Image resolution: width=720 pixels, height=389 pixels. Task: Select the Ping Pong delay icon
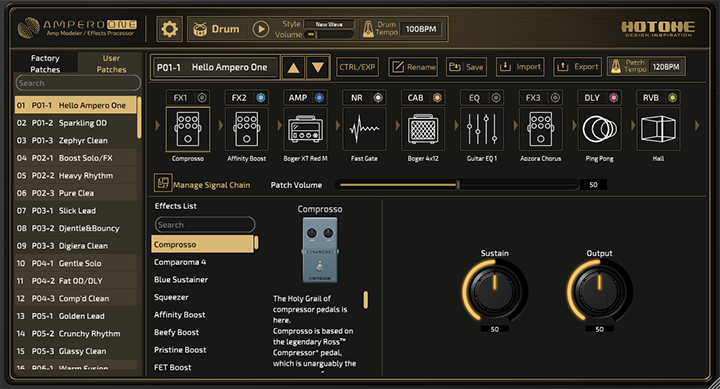coord(599,129)
